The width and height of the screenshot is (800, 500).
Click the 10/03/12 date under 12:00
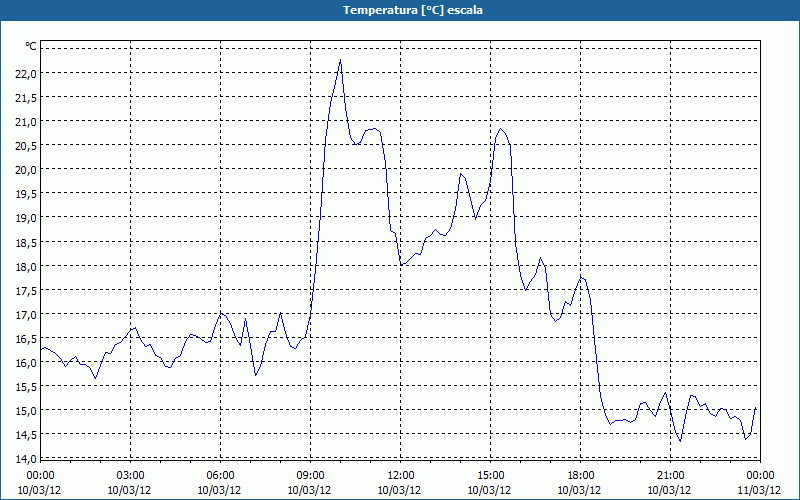coord(400,490)
